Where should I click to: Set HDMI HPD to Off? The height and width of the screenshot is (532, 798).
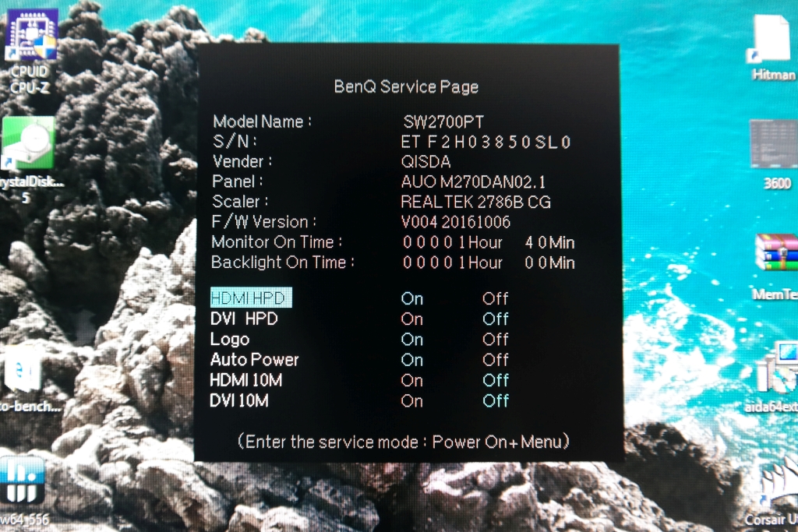coord(495,298)
